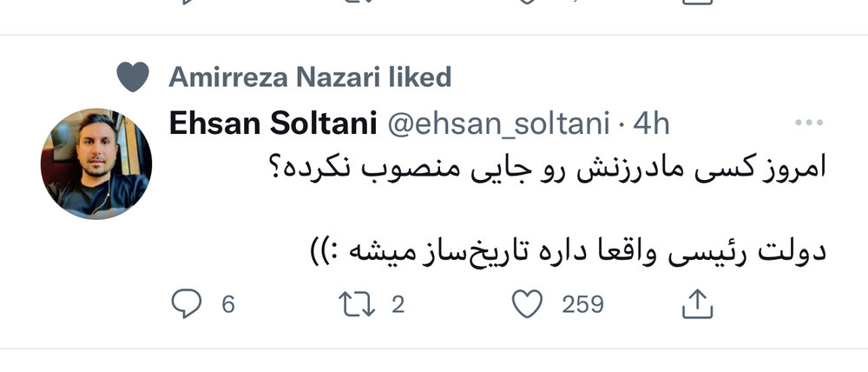Image resolution: width=868 pixels, height=372 pixels.
Task: Open Ehsan Soltani's profile picture
Action: pyautogui.click(x=96, y=164)
